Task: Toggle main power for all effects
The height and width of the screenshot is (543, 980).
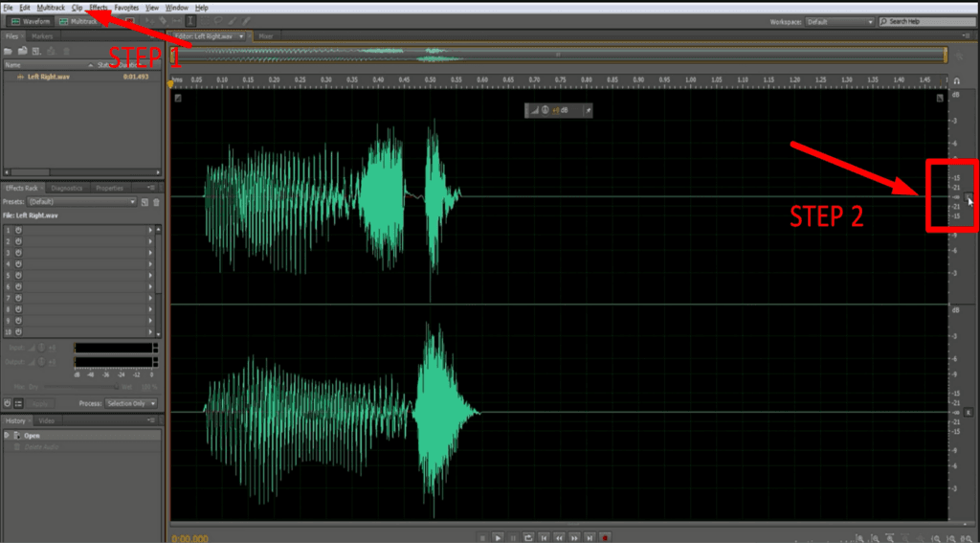Action: [8, 403]
